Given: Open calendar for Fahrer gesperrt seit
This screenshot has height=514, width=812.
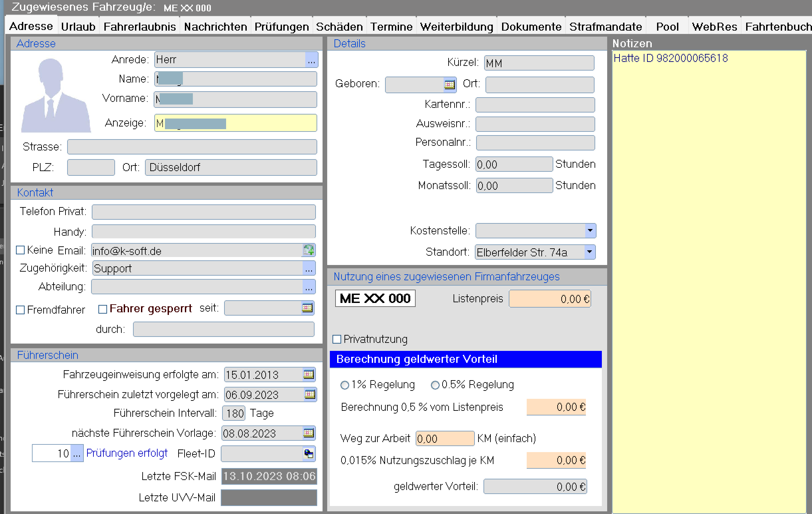Looking at the screenshot, I should [x=307, y=308].
